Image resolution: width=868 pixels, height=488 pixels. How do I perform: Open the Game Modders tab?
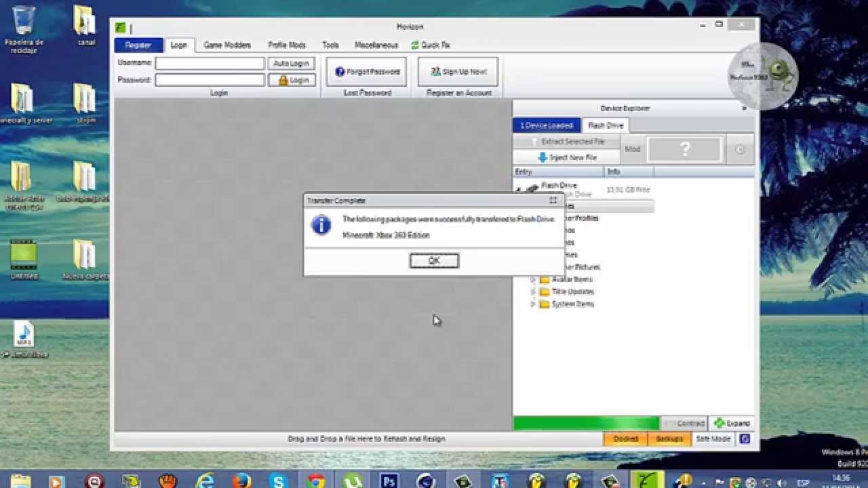[x=227, y=45]
